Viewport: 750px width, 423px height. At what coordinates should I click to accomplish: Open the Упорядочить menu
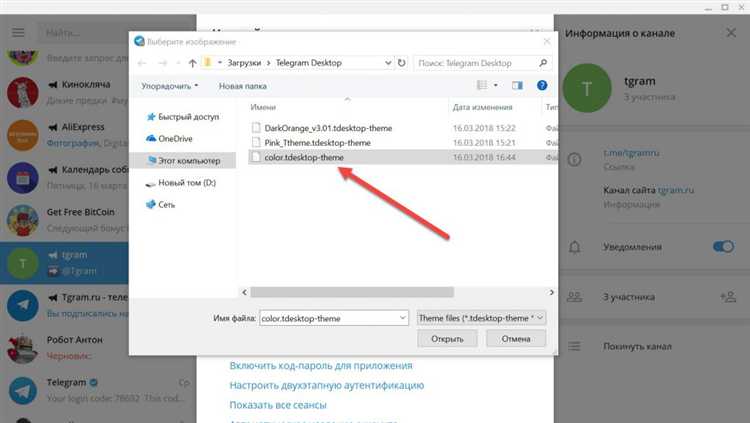click(x=169, y=86)
